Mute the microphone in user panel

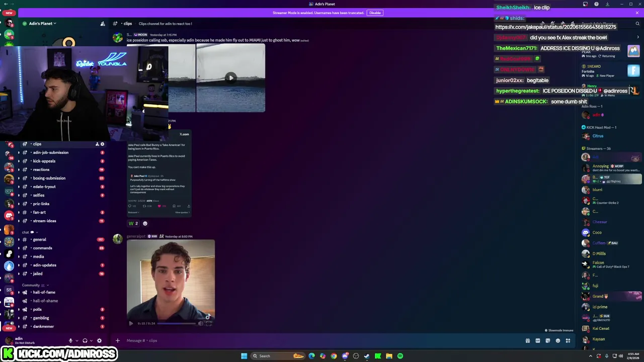coord(70,340)
